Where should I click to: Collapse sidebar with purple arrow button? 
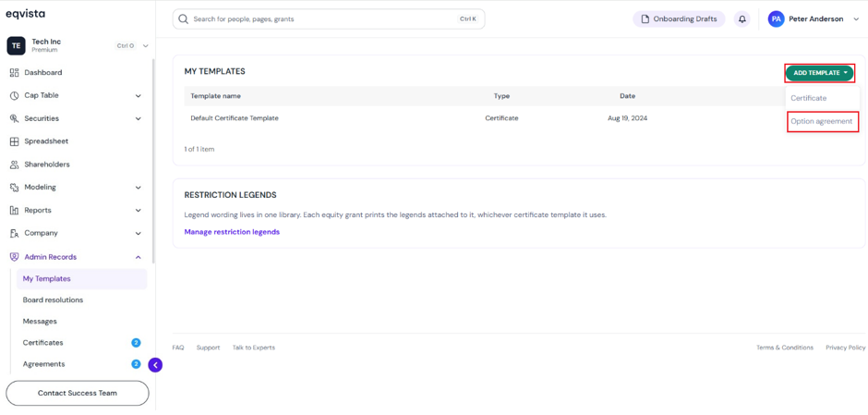coord(155,364)
